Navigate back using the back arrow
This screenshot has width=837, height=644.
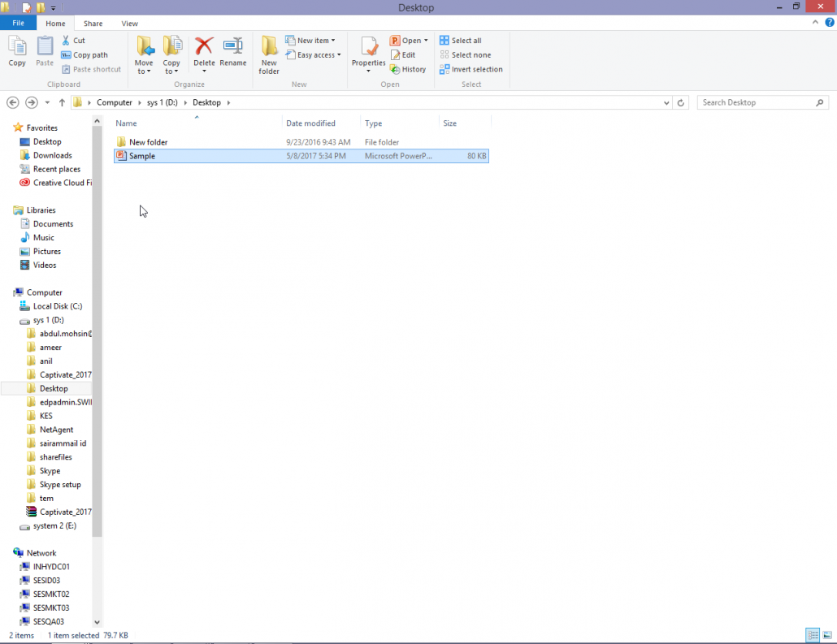click(x=12, y=102)
